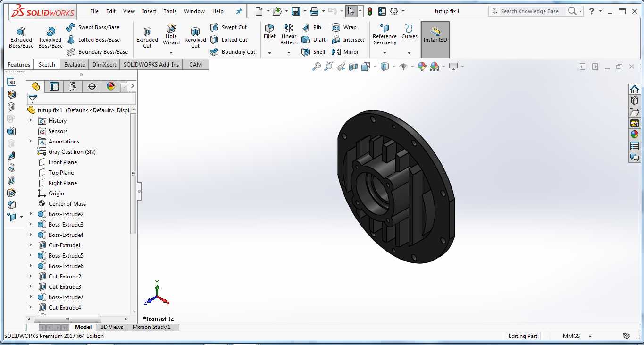Image resolution: width=644 pixels, height=345 pixels.
Task: Select the Extruded Boss/Base tool
Action: click(21, 37)
